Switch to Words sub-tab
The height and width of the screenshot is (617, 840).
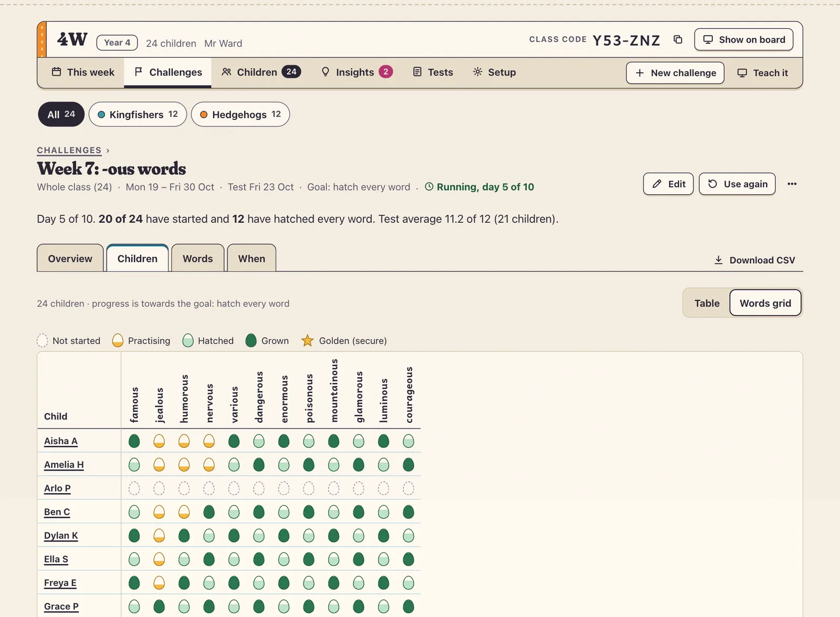(x=197, y=258)
